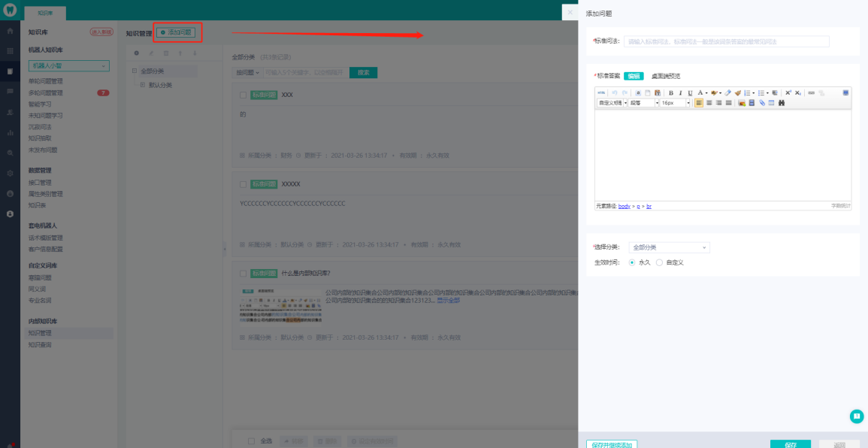
Task: Open the 机器人小智 robot selector
Action: click(68, 66)
